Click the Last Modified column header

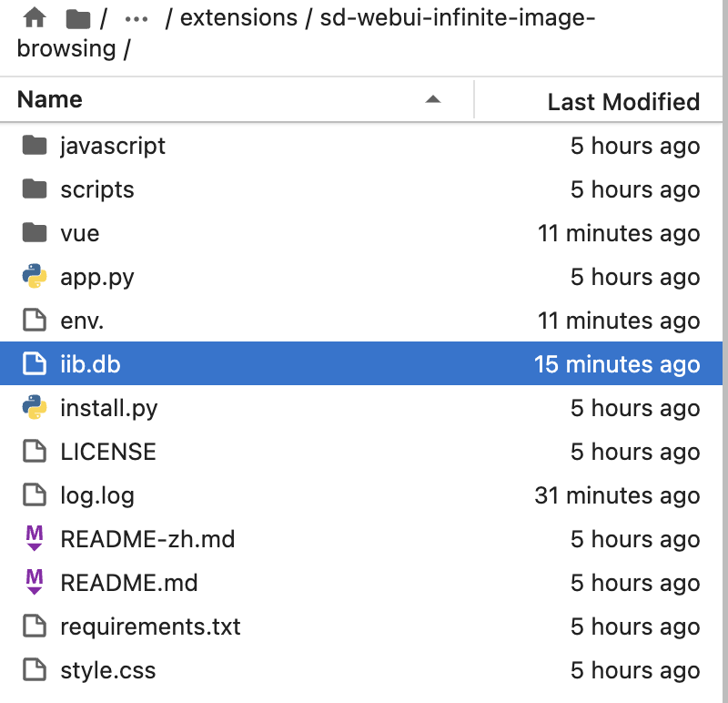point(622,101)
